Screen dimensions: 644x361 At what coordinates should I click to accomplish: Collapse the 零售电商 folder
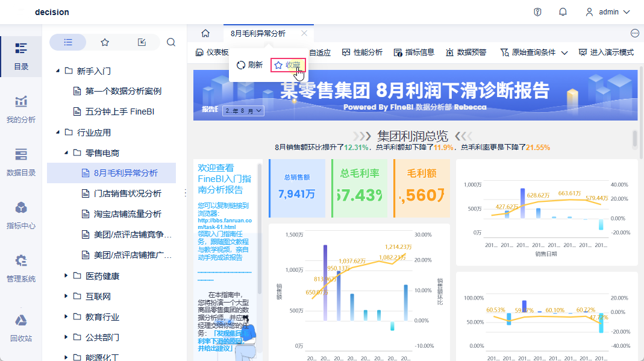click(66, 153)
